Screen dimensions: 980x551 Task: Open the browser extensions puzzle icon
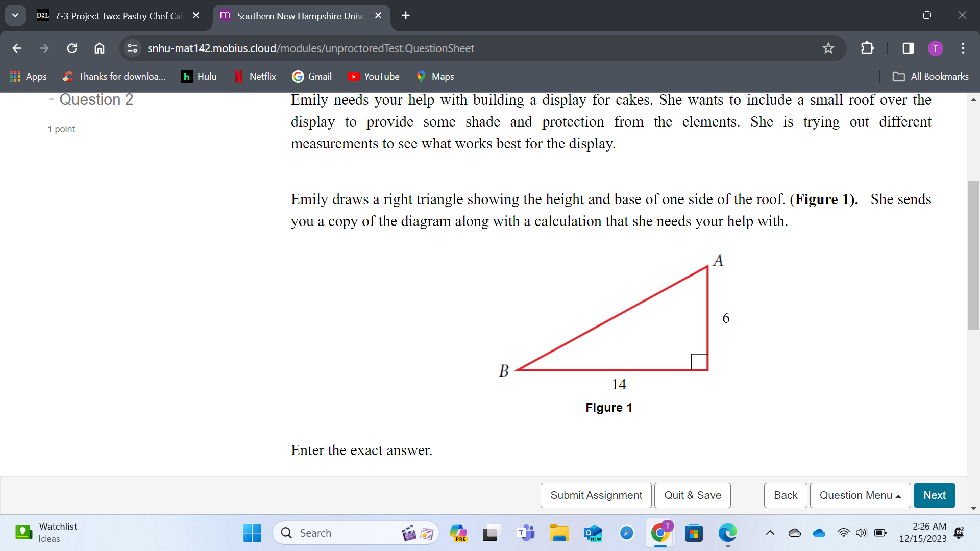coord(867,48)
